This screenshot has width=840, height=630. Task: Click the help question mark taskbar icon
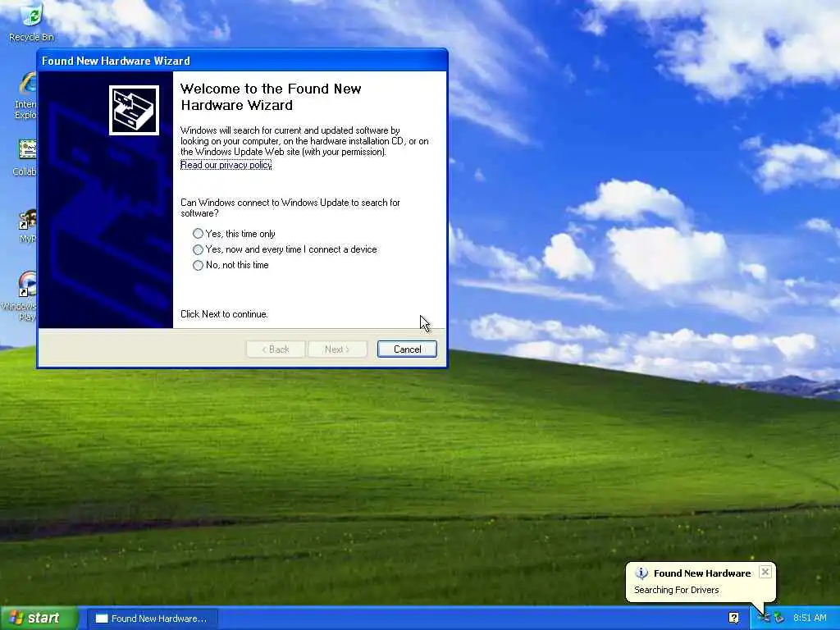(733, 618)
